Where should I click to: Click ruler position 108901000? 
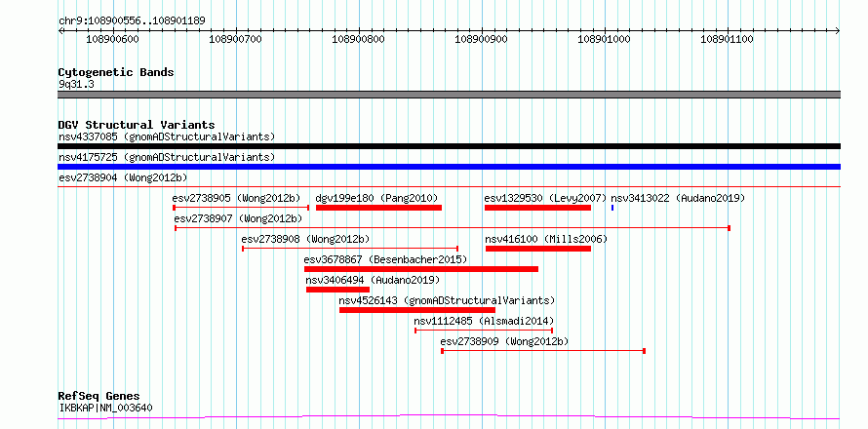pyautogui.click(x=604, y=39)
